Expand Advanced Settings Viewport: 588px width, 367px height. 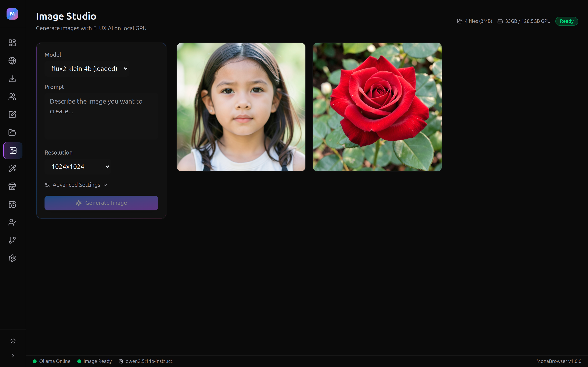76,185
